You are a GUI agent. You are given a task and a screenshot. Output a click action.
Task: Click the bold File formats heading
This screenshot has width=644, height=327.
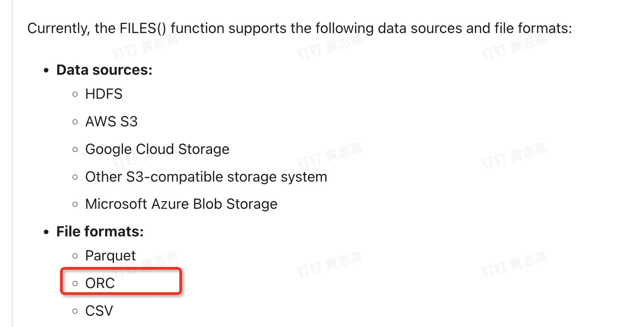100,232
